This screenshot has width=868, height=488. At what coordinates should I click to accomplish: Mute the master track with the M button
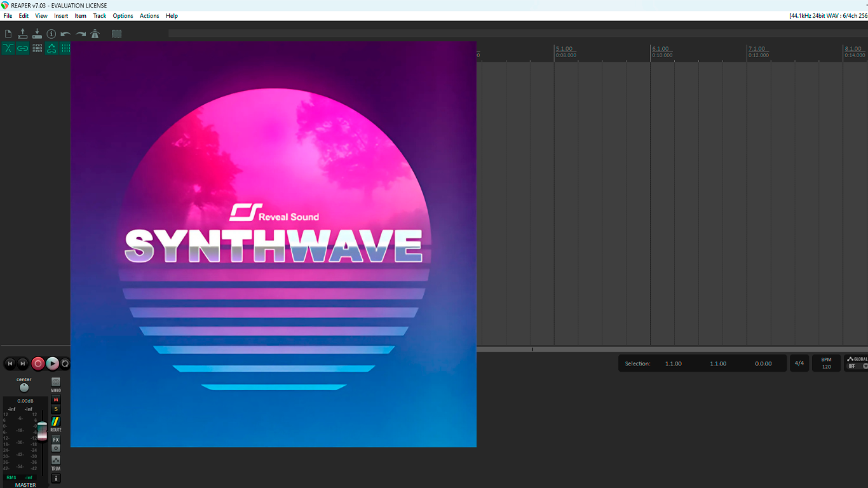coord(56,400)
